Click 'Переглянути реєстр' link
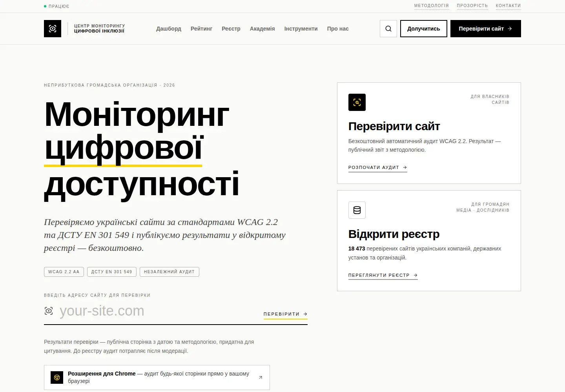Image resolution: width=565 pixels, height=392 pixels. tap(383, 275)
